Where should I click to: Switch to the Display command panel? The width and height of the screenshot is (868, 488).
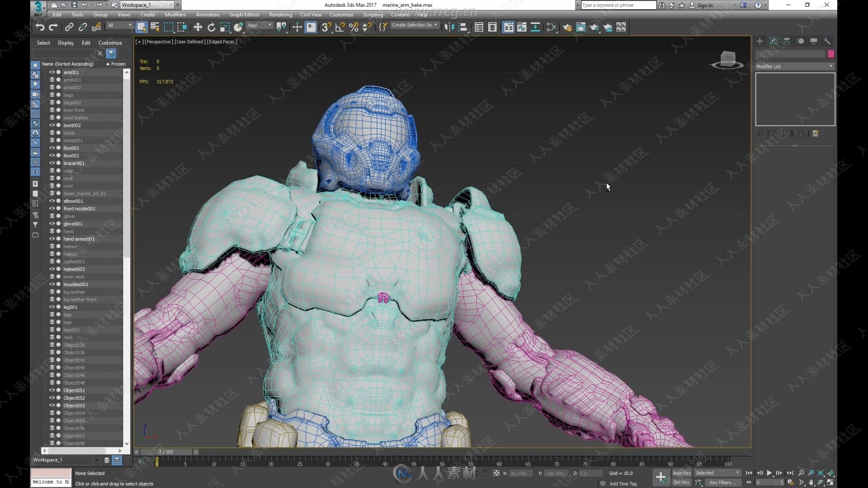tap(813, 41)
